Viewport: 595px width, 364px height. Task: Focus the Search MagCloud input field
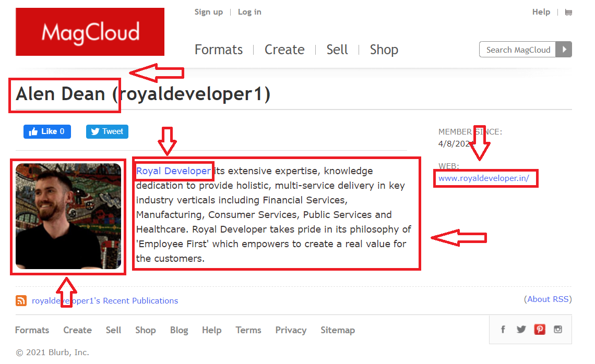click(x=517, y=50)
